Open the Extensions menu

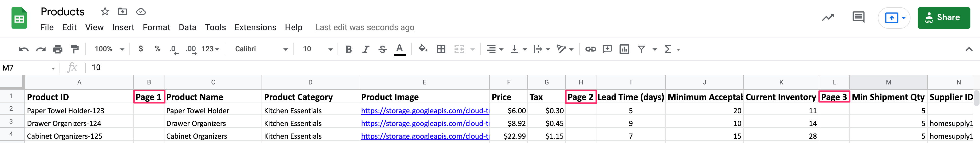click(255, 27)
